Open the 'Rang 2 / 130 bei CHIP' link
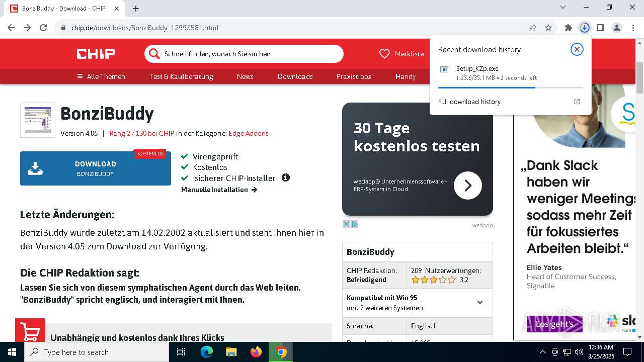644x362 pixels. click(141, 133)
